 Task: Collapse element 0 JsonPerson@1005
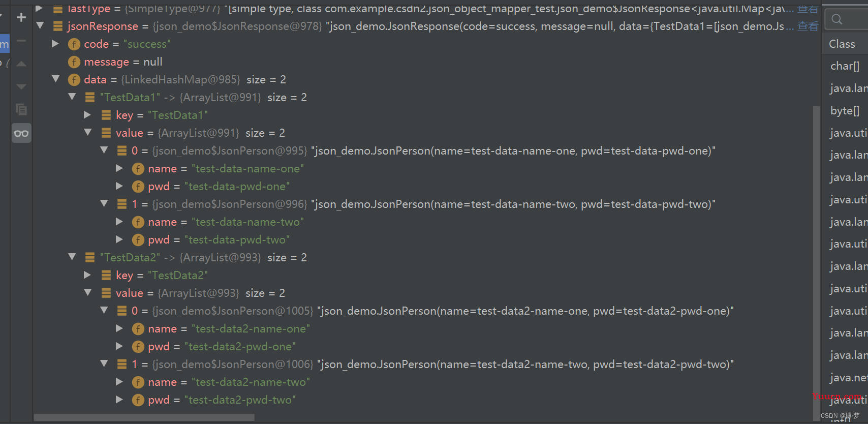coord(104,310)
